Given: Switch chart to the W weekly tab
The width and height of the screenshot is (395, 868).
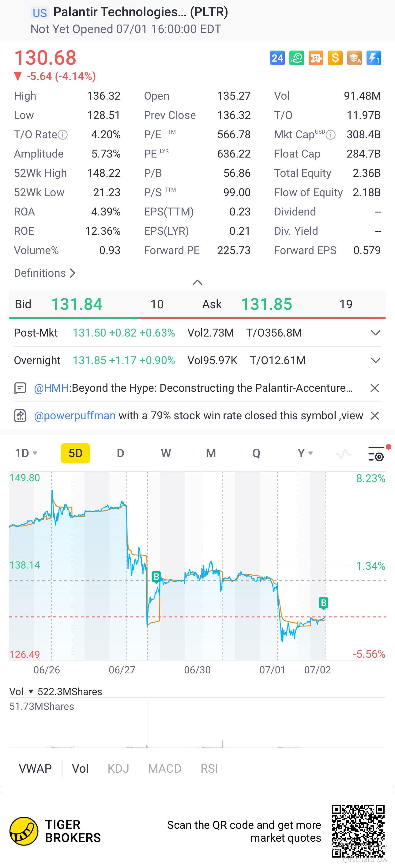Looking at the screenshot, I should click(x=166, y=454).
